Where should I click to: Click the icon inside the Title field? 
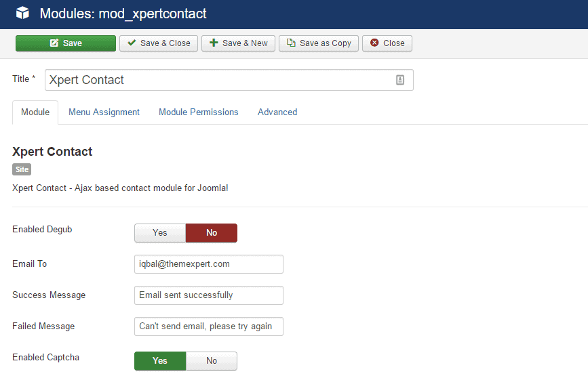click(x=400, y=80)
